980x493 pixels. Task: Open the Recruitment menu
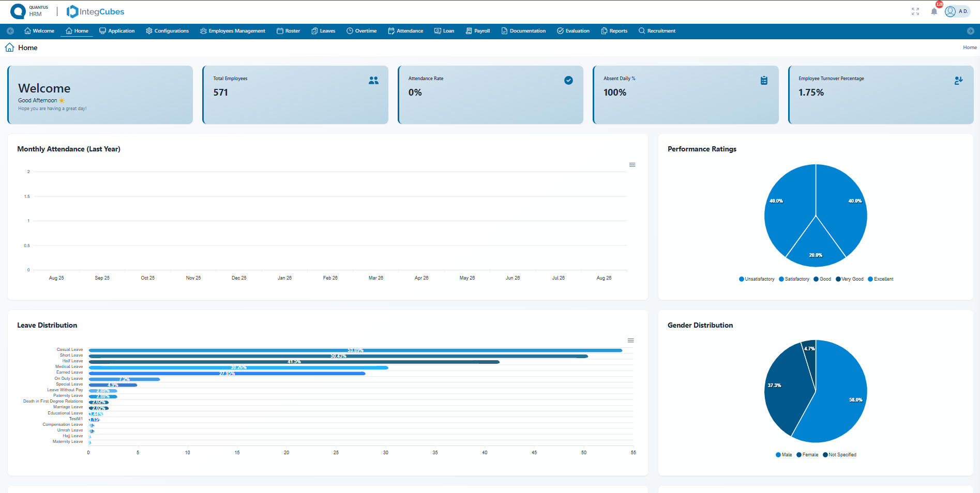click(x=657, y=31)
